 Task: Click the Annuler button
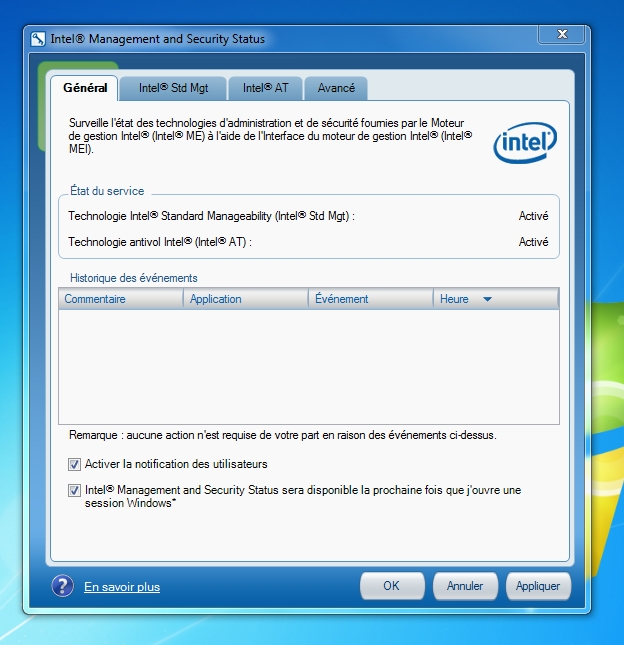coord(465,586)
